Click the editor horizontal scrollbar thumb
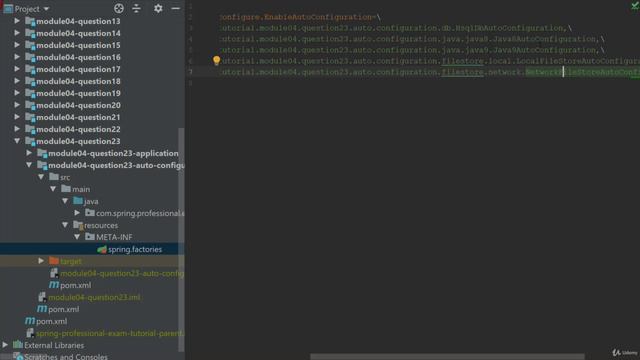Screen dimensions: 640x360 [x=447, y=357]
